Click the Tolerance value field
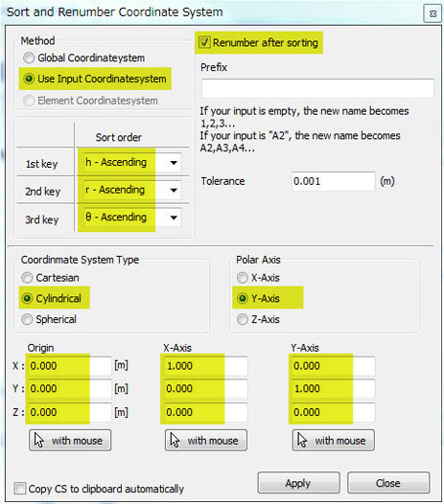The image size is (444, 504). (334, 181)
